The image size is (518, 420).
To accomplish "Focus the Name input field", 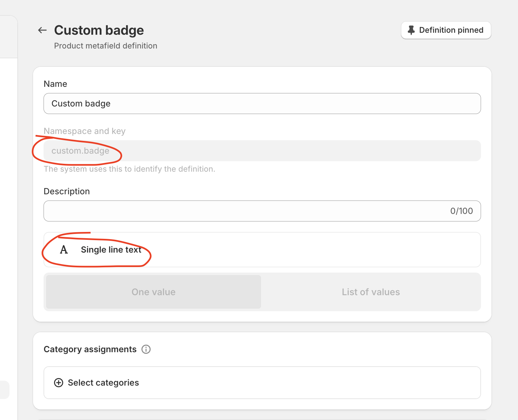I will [262, 104].
